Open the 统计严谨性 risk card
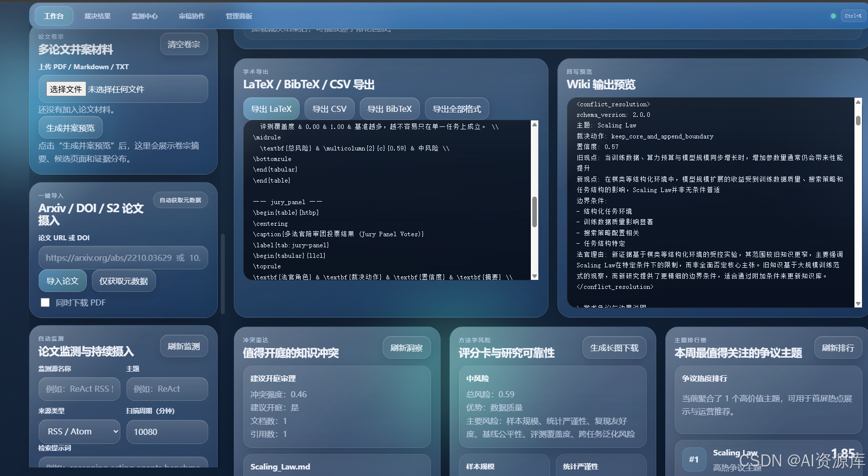The width and height of the screenshot is (868, 476). click(601, 465)
